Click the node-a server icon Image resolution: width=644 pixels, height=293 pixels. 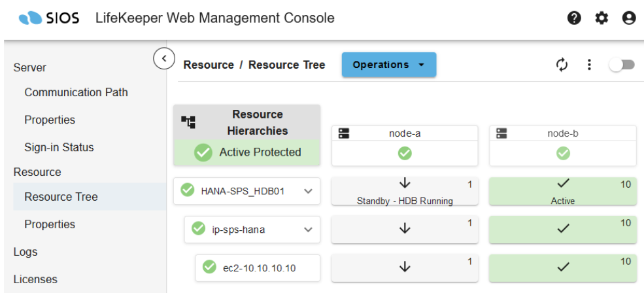(344, 133)
